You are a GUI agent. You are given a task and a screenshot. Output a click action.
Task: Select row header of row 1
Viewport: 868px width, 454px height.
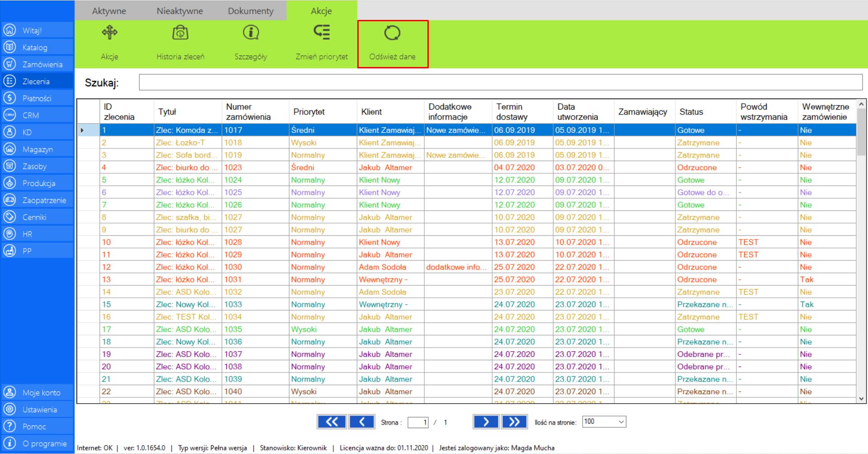point(88,130)
